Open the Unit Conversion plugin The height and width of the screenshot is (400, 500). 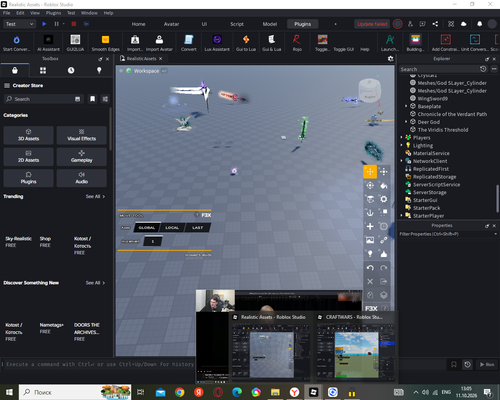[475, 40]
